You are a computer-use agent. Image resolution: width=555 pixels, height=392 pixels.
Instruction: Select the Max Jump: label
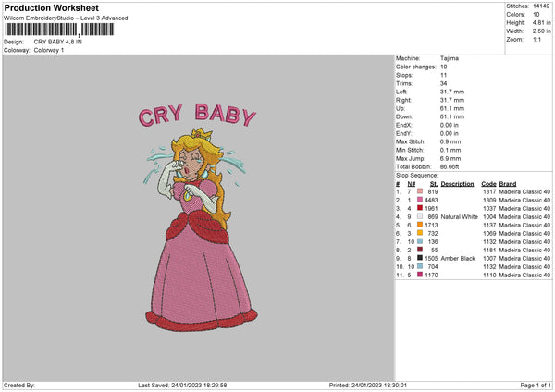tap(411, 158)
